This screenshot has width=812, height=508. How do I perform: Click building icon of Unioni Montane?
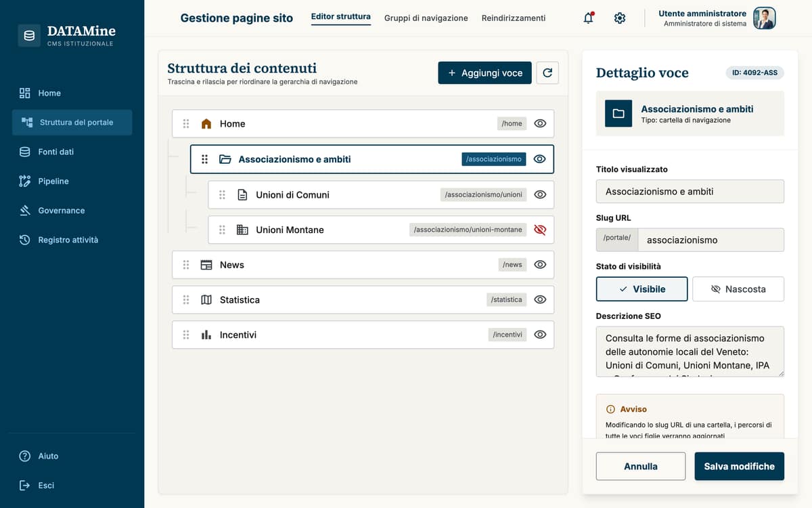[x=242, y=230]
